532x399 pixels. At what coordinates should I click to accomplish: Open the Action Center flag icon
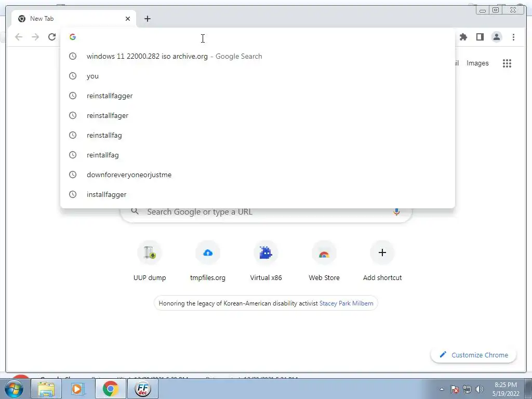pyautogui.click(x=455, y=389)
